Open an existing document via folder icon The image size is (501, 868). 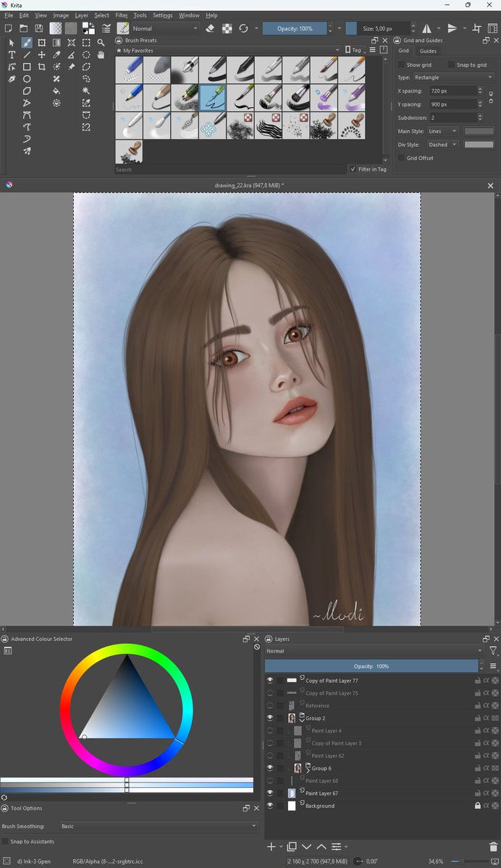coord(23,28)
